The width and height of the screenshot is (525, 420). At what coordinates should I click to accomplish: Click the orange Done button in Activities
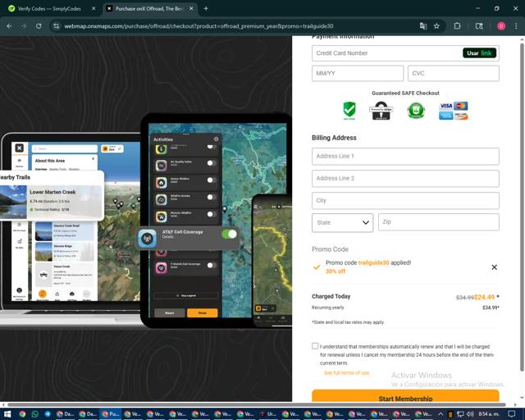[203, 313]
